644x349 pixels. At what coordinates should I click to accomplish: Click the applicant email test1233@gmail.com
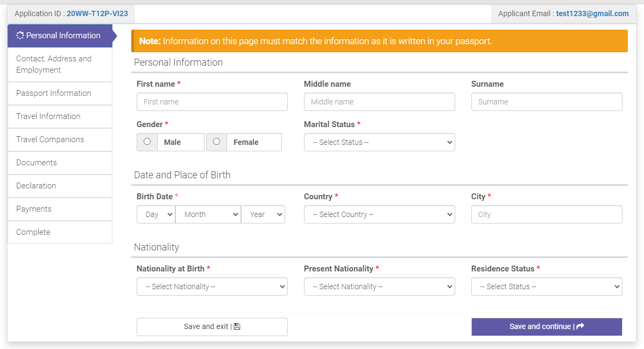pyautogui.click(x=592, y=13)
